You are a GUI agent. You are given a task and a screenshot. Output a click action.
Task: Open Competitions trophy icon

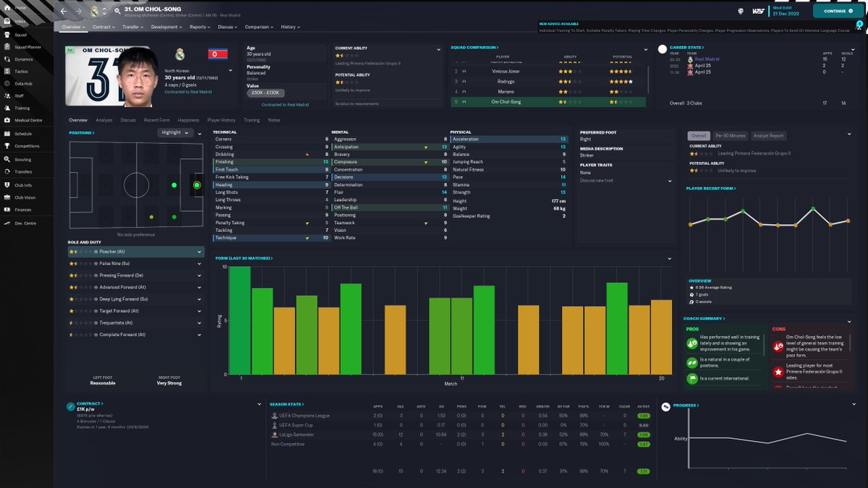7,146
